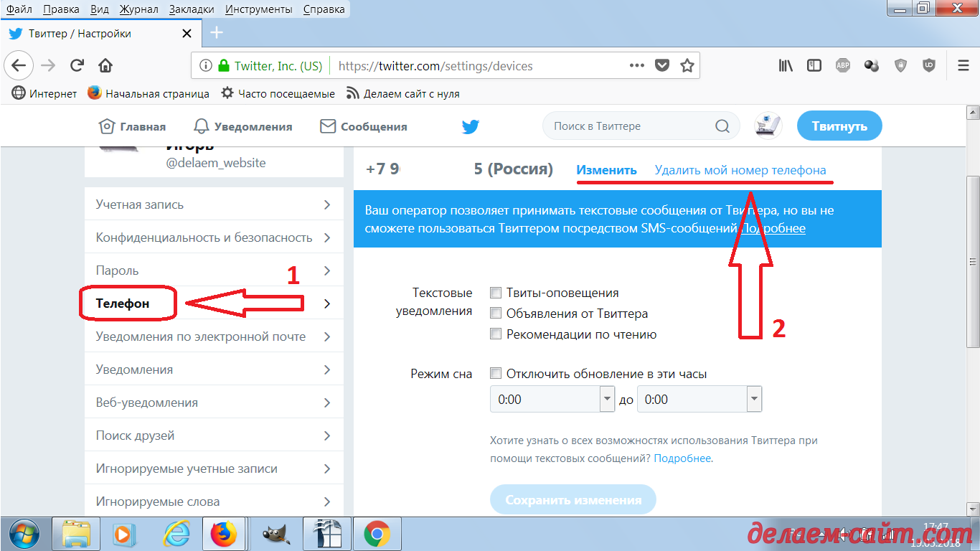Save page to Pocket icon
Image resolution: width=980 pixels, height=551 pixels.
[x=662, y=65]
